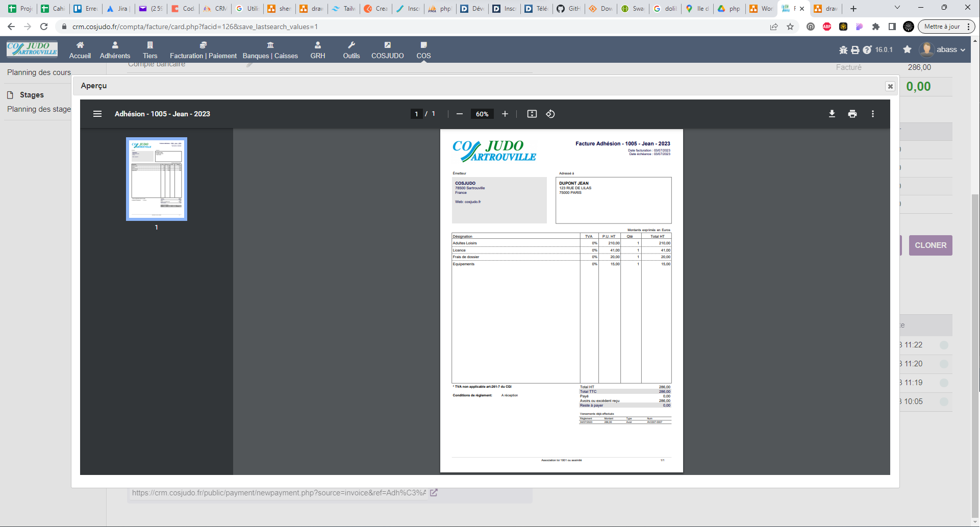The image size is (980, 527).
Task: Open the public payment link external icon
Action: pos(434,493)
